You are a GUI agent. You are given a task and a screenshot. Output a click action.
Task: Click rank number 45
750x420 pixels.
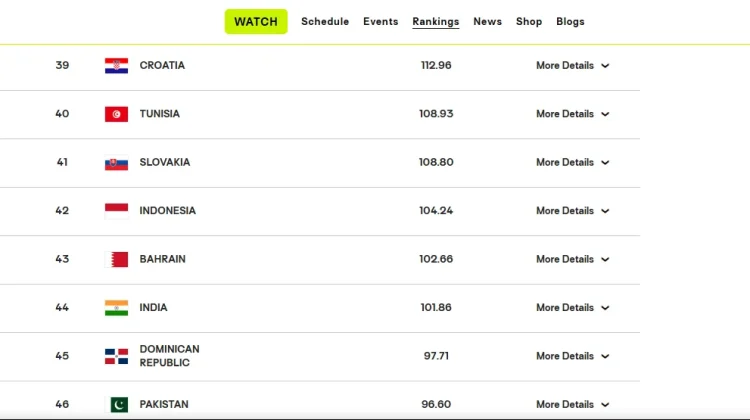pos(62,356)
